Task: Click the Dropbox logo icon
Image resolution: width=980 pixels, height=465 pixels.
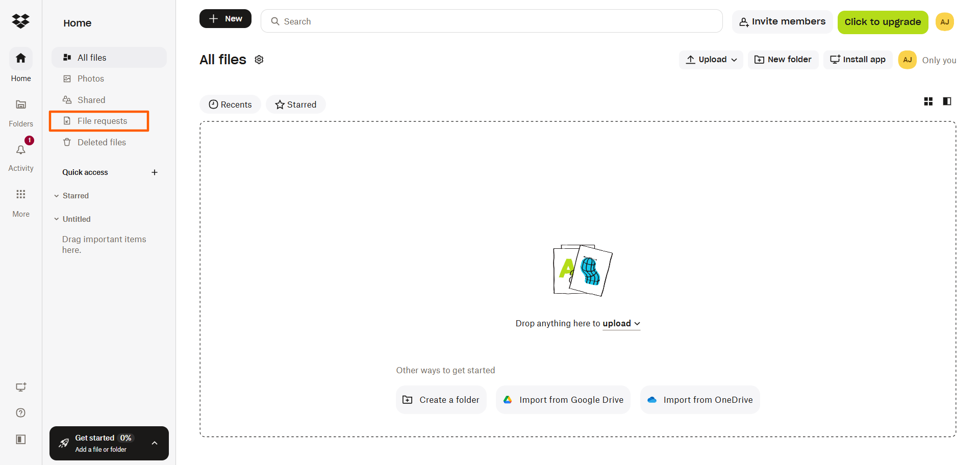Action: click(21, 21)
